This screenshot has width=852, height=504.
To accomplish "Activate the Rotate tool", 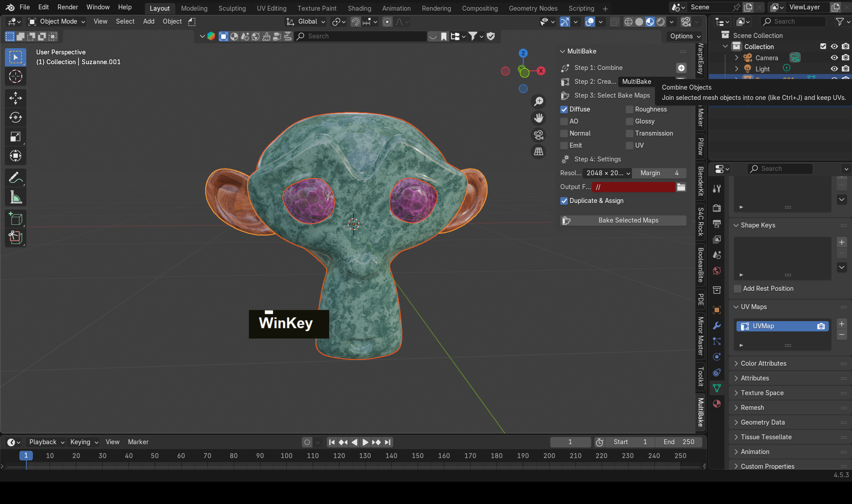I will [16, 117].
